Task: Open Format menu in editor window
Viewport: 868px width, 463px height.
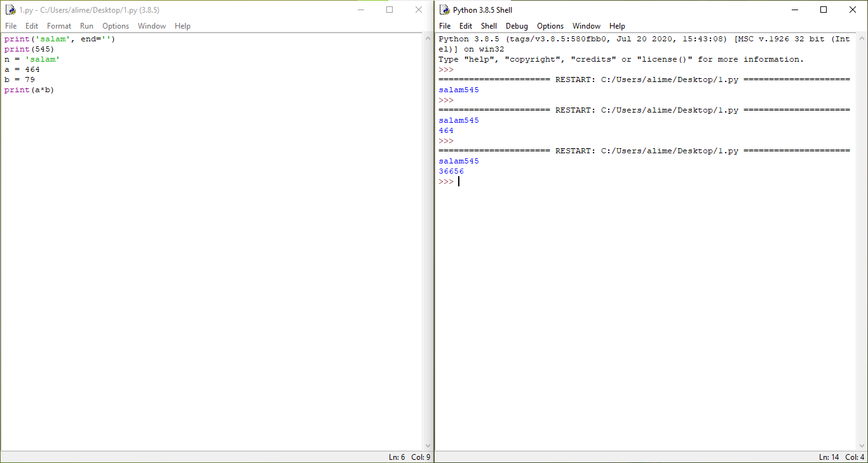Action: coord(59,26)
